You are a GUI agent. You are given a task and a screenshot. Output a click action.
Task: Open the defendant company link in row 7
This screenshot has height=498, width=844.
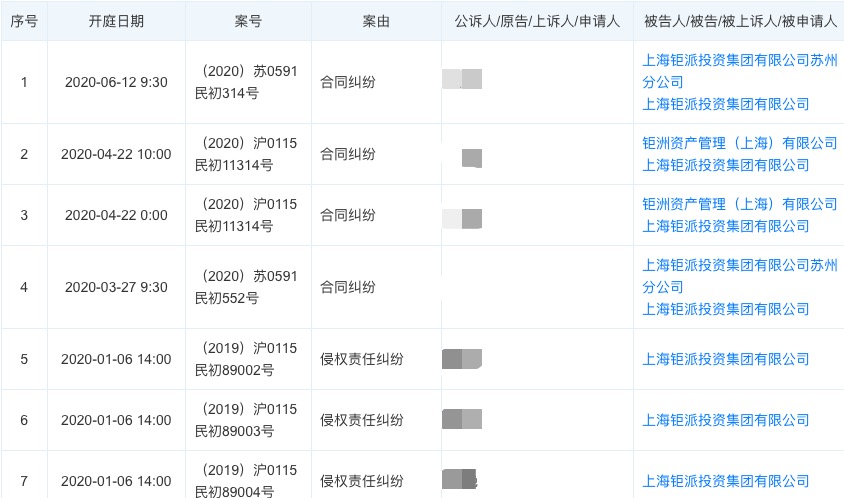pyautogui.click(x=726, y=481)
